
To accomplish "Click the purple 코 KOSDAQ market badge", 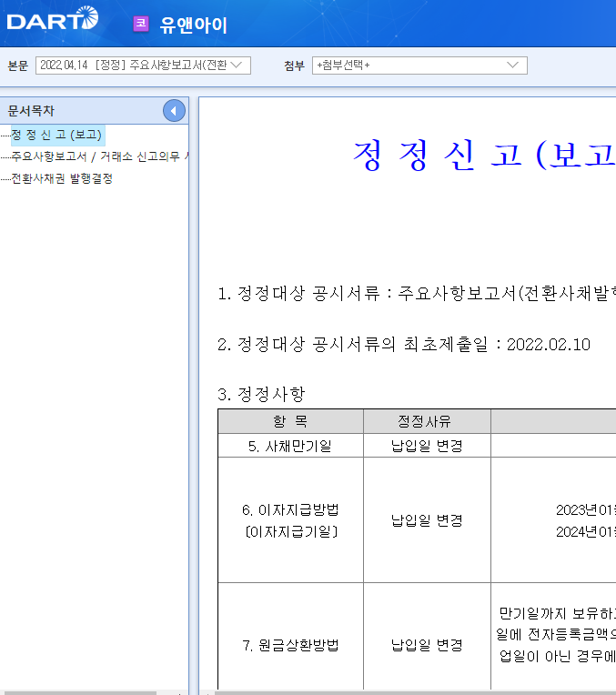I will pyautogui.click(x=141, y=24).
